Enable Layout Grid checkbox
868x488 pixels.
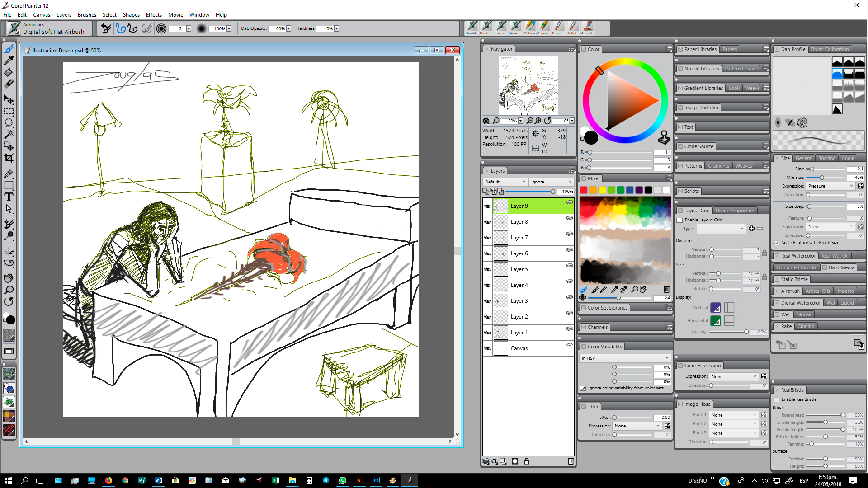[x=679, y=220]
